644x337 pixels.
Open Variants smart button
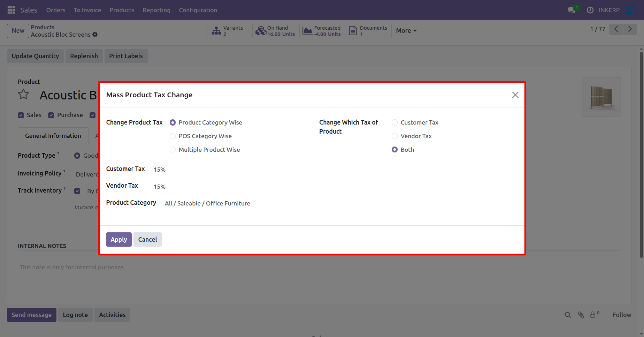230,31
